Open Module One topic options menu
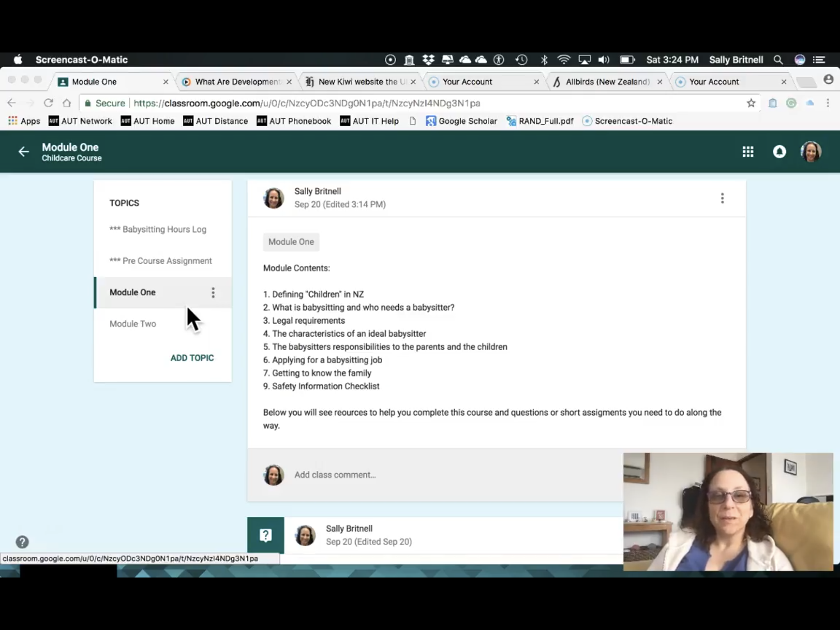Screen dimensions: 840x630 (x=213, y=292)
